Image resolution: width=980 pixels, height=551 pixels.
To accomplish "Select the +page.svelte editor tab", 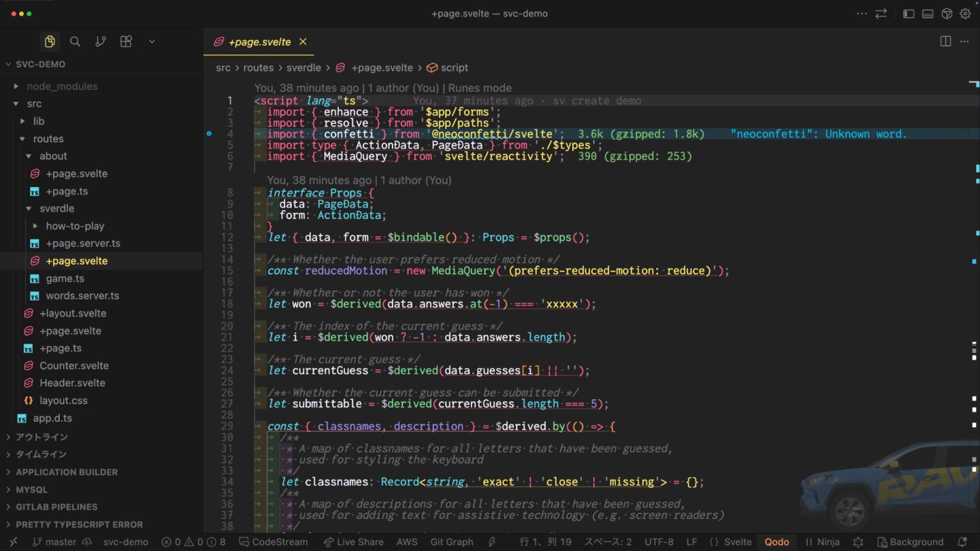I will coord(259,42).
